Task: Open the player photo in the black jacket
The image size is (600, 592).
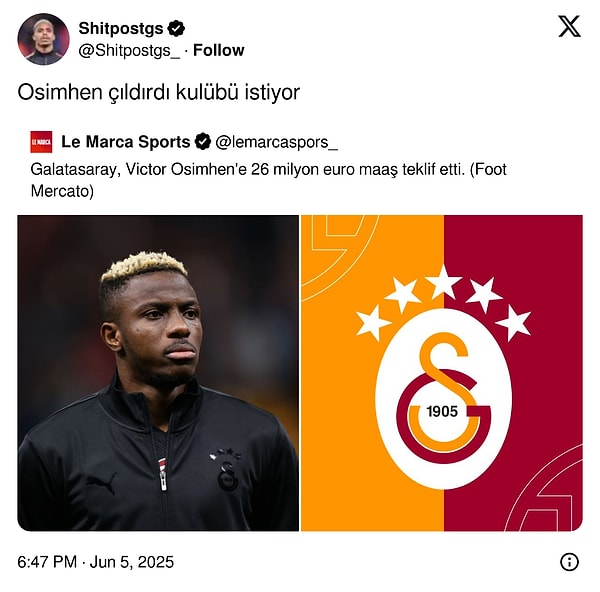Action: click(x=158, y=373)
